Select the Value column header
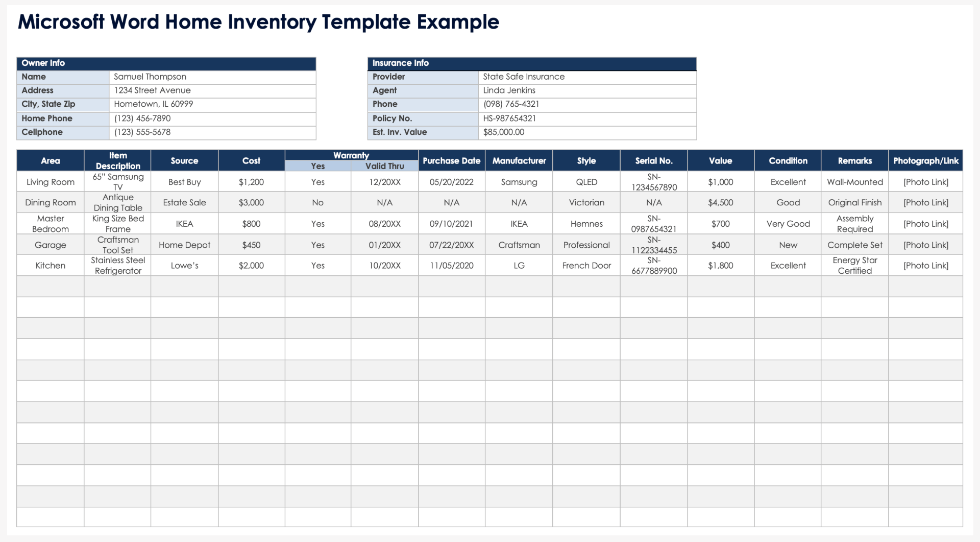Image resolution: width=980 pixels, height=542 pixels. point(721,160)
